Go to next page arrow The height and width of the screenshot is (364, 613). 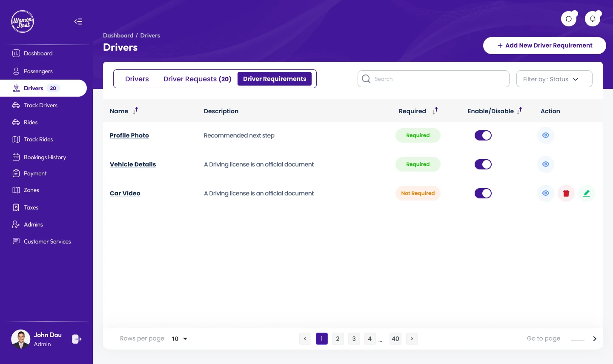point(412,339)
